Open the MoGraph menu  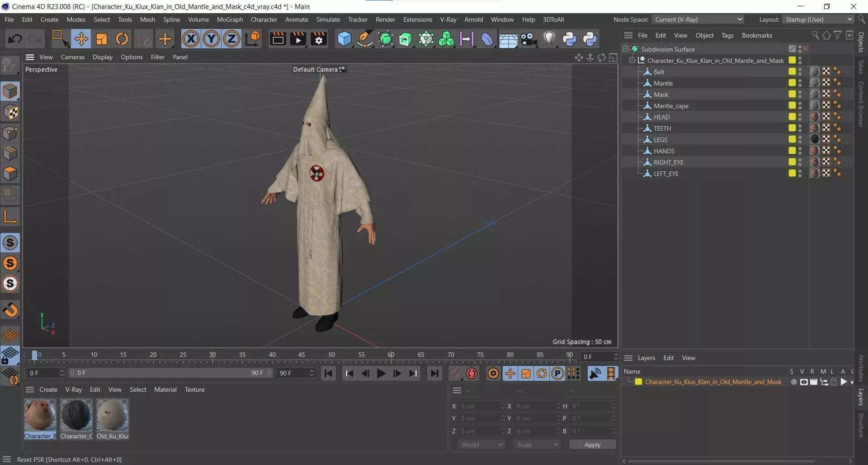click(x=230, y=19)
